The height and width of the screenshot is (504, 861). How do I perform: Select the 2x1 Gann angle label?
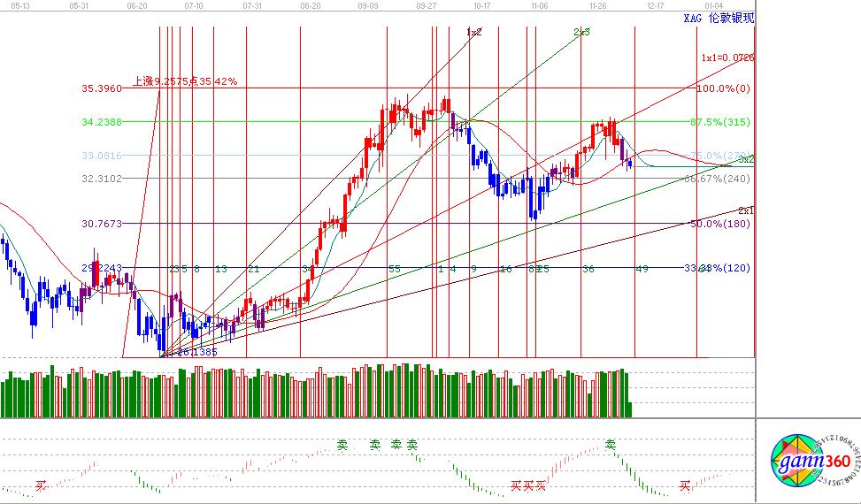coord(746,210)
